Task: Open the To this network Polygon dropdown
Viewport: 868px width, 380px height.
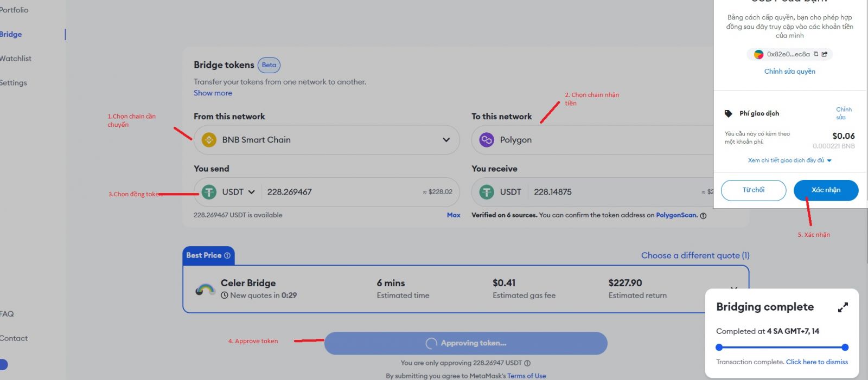Action: pyautogui.click(x=592, y=140)
